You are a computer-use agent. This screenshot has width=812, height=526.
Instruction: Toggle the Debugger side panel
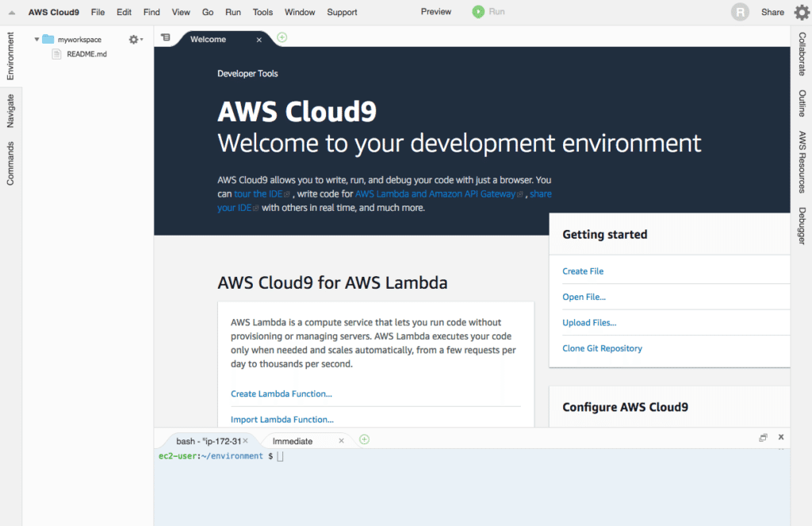pyautogui.click(x=802, y=226)
